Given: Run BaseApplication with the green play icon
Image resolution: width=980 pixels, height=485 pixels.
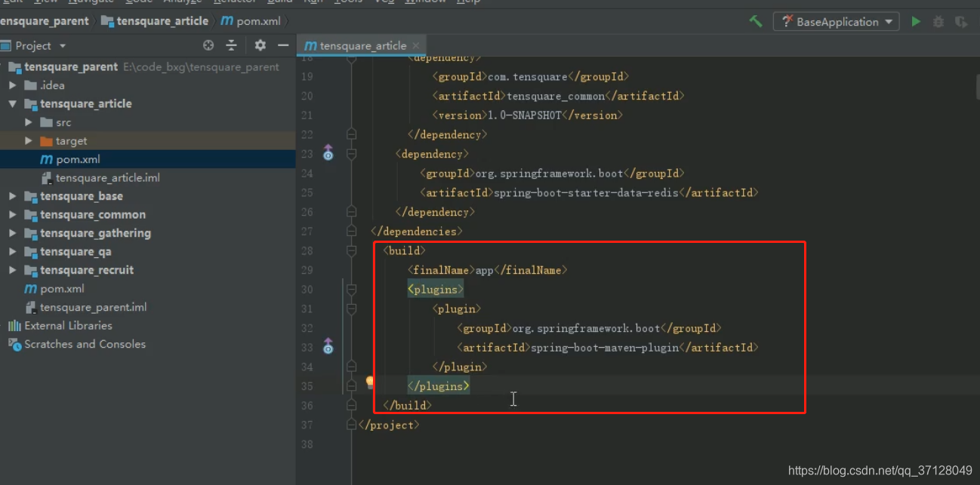Looking at the screenshot, I should [x=916, y=22].
